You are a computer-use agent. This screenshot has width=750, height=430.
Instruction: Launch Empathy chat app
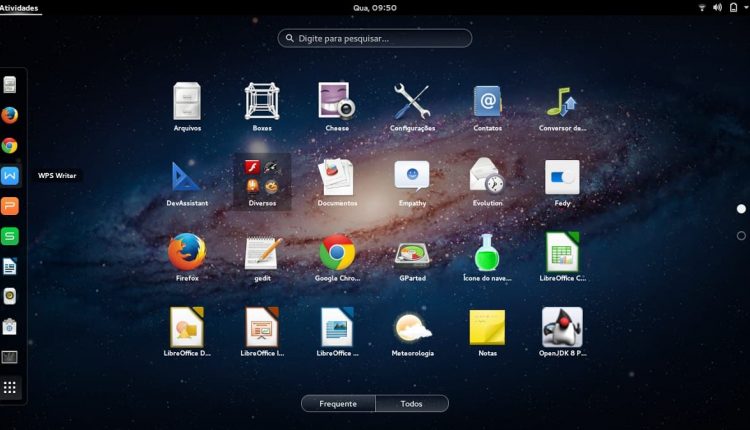click(x=412, y=176)
